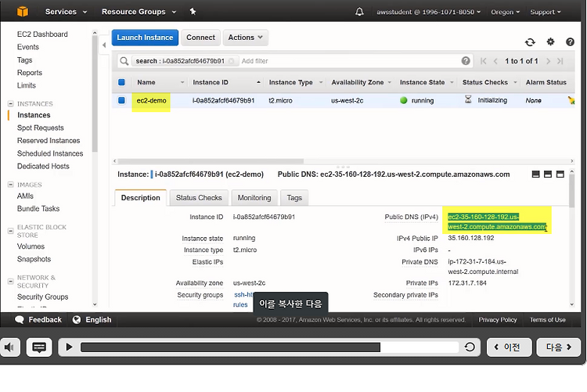This screenshot has height=392, width=587.
Task: Open the Support dropdown
Action: pyautogui.click(x=546, y=12)
